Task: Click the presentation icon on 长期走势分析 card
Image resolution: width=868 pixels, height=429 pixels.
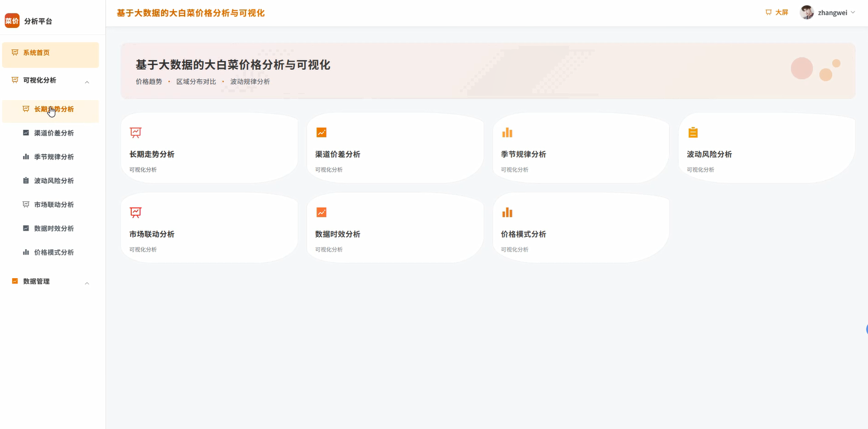Action: [136, 133]
